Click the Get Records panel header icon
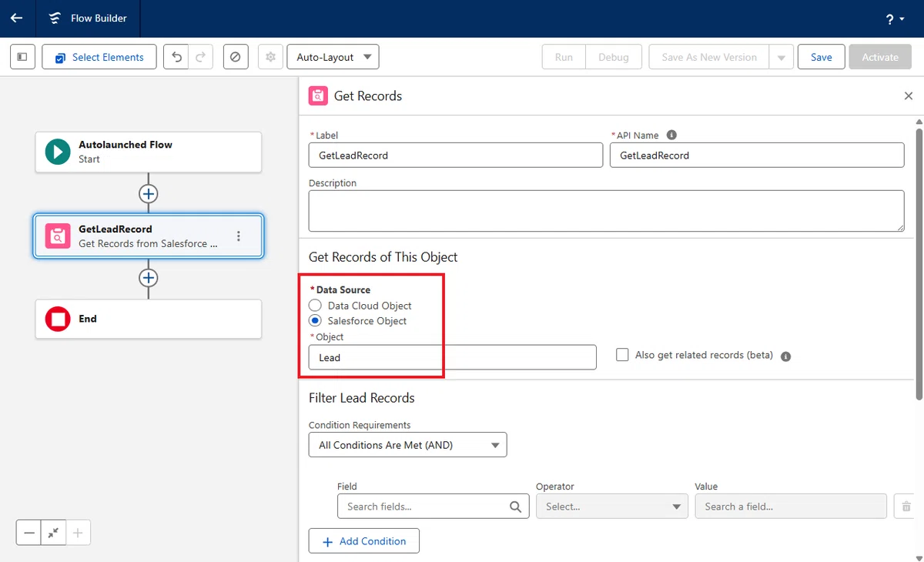The width and height of the screenshot is (924, 562). coord(317,96)
